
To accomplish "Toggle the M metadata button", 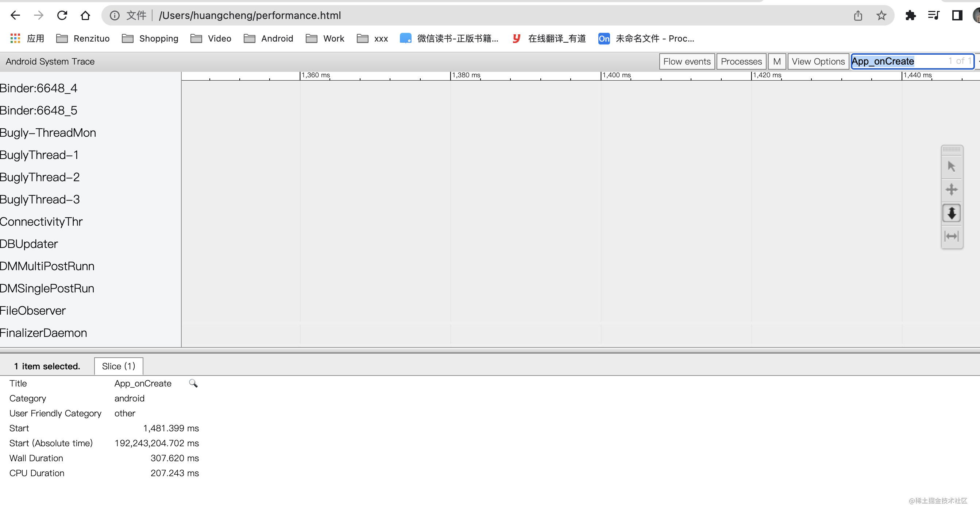I will click(776, 62).
